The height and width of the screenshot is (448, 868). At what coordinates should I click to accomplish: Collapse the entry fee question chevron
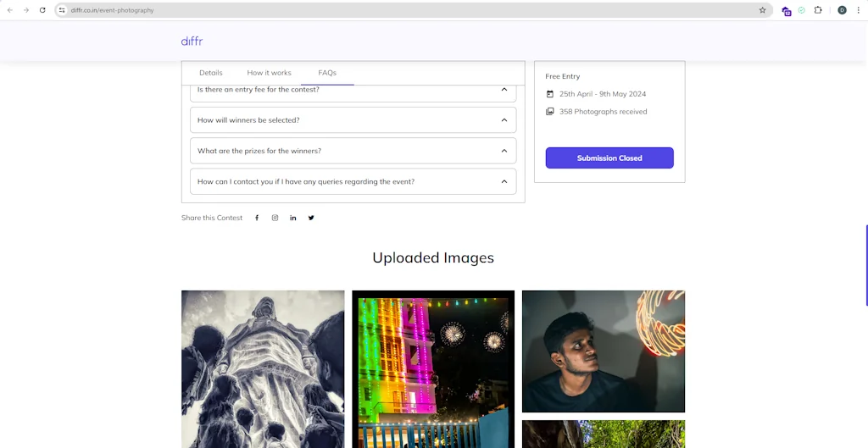504,90
